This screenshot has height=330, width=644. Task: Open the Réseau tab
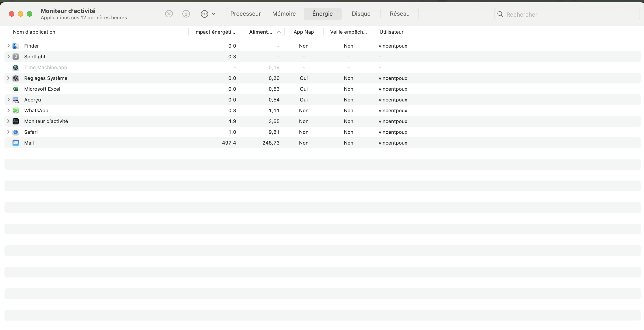400,14
